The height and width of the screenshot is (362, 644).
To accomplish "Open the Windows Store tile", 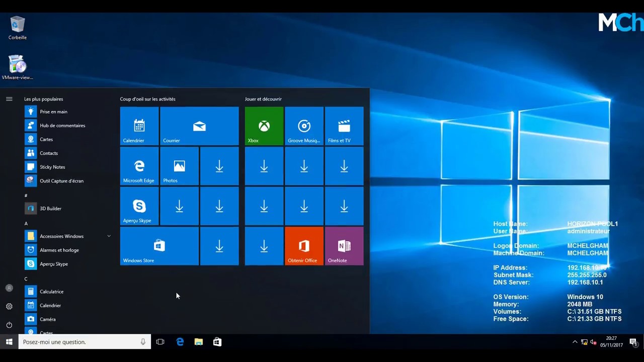I will (x=159, y=246).
